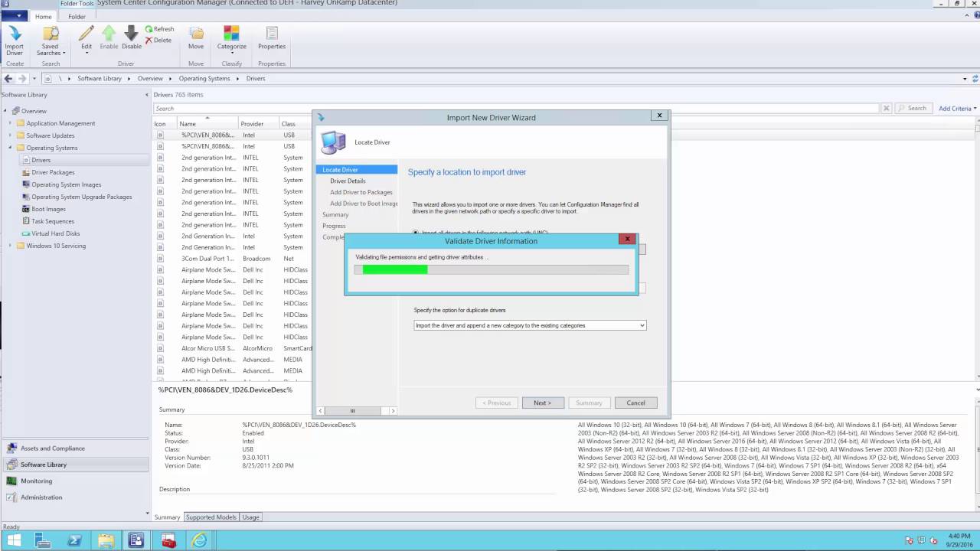Open Driver Packages node
Image resolution: width=980 pixels, height=551 pixels.
coord(53,172)
